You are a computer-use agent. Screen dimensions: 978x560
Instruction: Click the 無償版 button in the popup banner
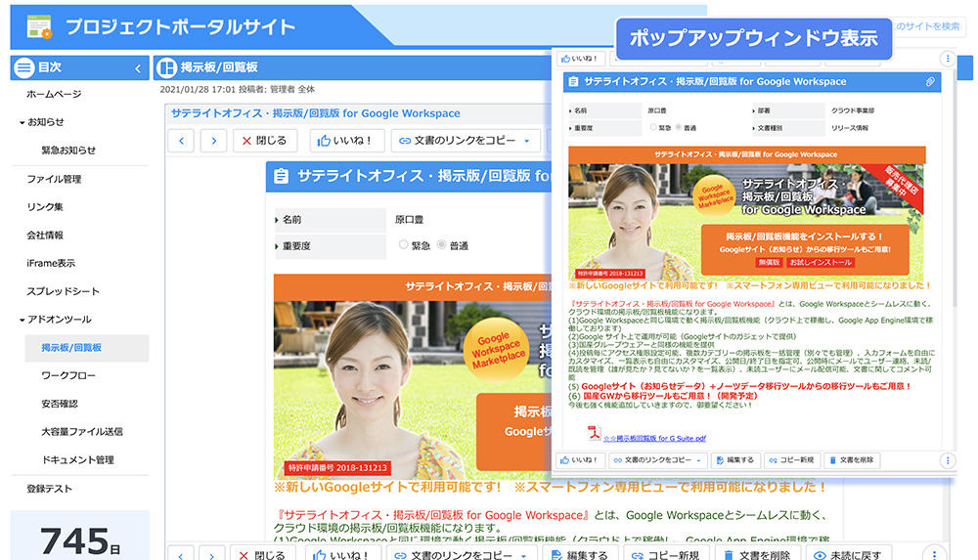click(769, 263)
